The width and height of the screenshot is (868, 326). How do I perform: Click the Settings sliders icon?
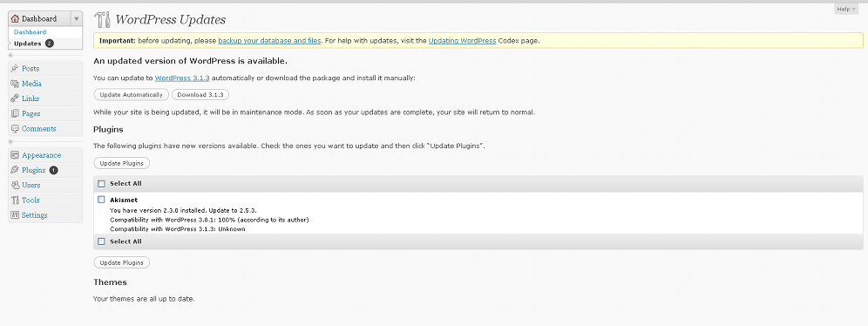[x=15, y=214]
